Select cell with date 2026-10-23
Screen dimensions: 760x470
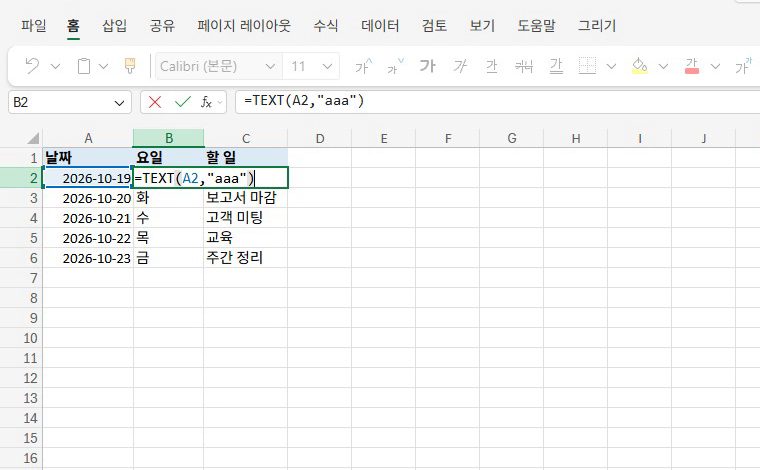(88, 258)
